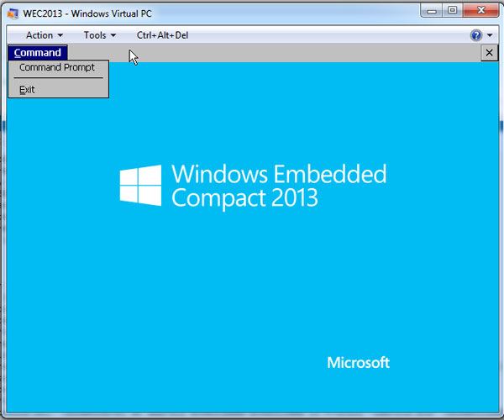Open the Tools dropdown menu

100,35
